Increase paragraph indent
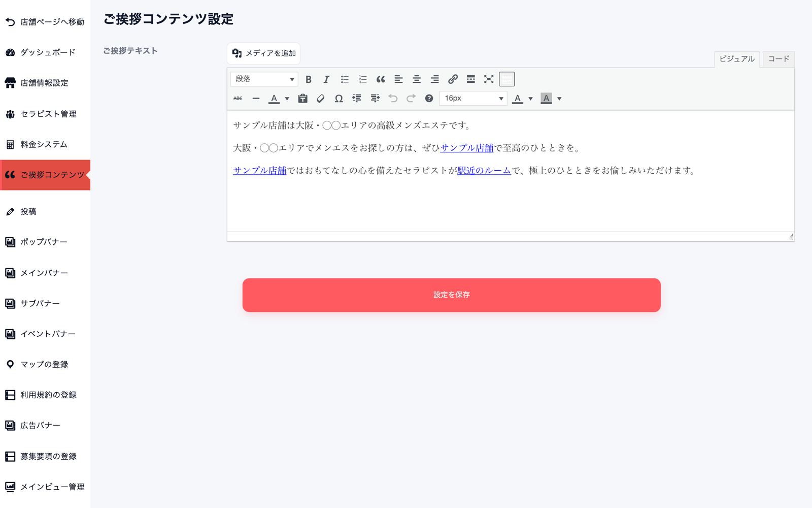Viewport: 812px width, 508px height. click(x=375, y=99)
